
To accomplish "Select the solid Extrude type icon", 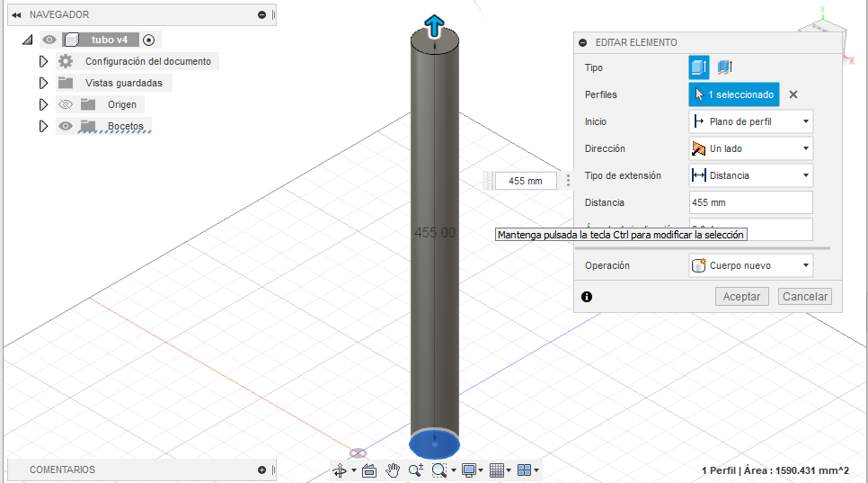I will point(698,67).
